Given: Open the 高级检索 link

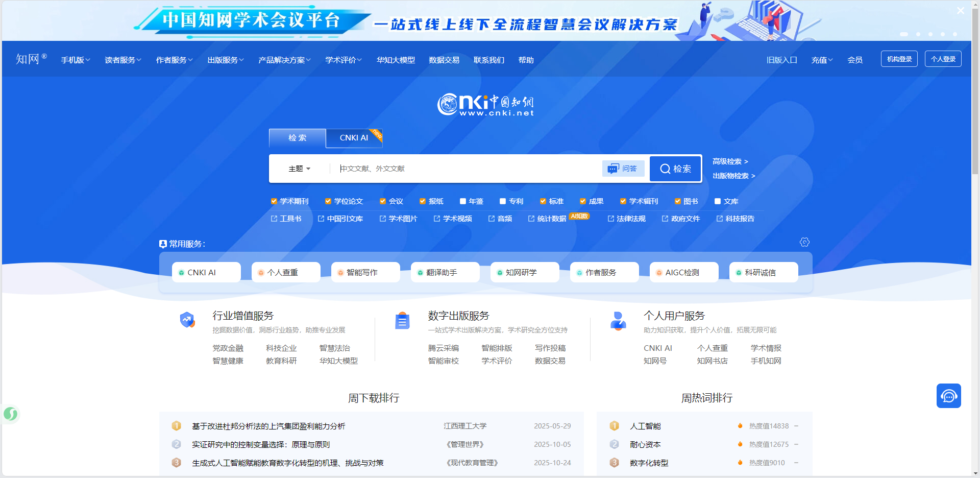Looking at the screenshot, I should [x=730, y=161].
